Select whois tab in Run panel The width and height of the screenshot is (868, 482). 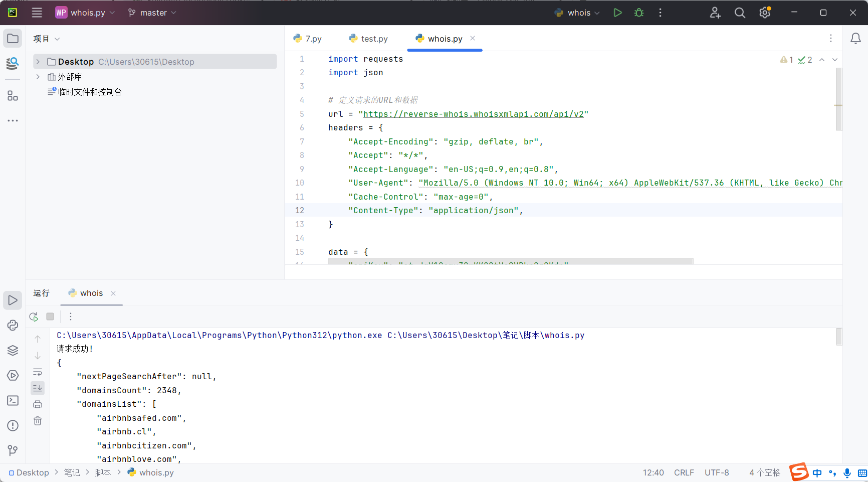click(91, 293)
